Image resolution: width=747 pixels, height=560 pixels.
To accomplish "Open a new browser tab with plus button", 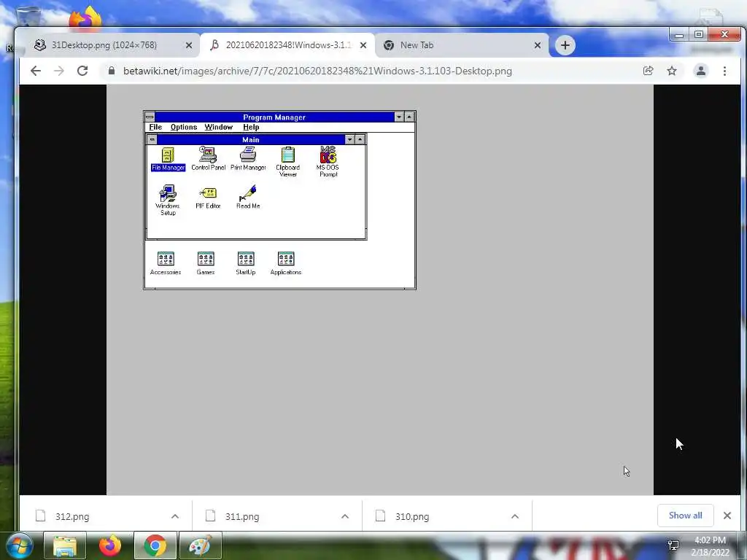I will 565,45.
